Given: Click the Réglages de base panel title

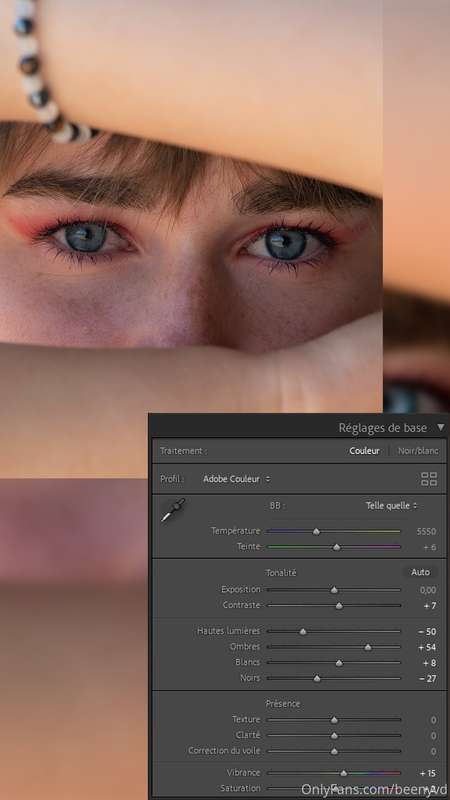Looking at the screenshot, I should (x=383, y=428).
